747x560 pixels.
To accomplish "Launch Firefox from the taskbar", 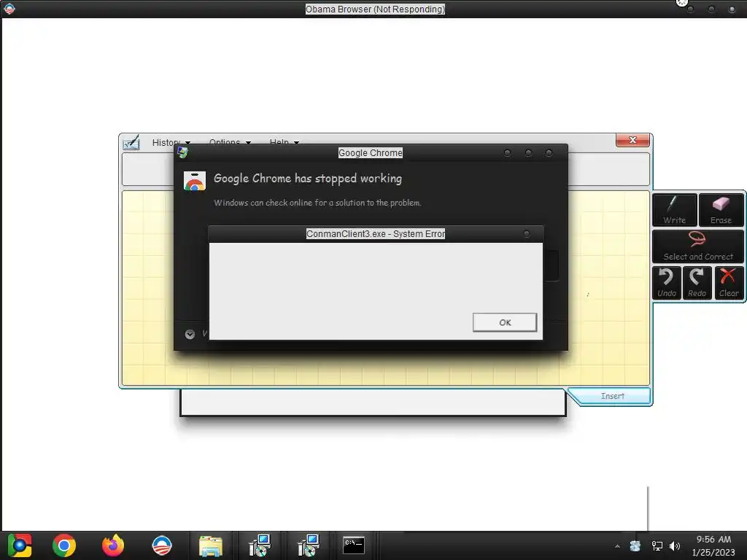I will [113, 545].
